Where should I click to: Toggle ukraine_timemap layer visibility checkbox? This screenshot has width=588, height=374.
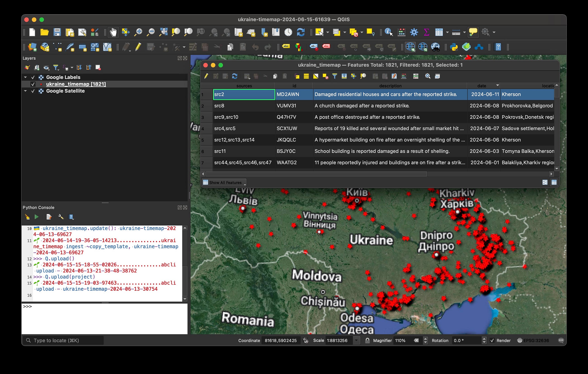click(33, 84)
